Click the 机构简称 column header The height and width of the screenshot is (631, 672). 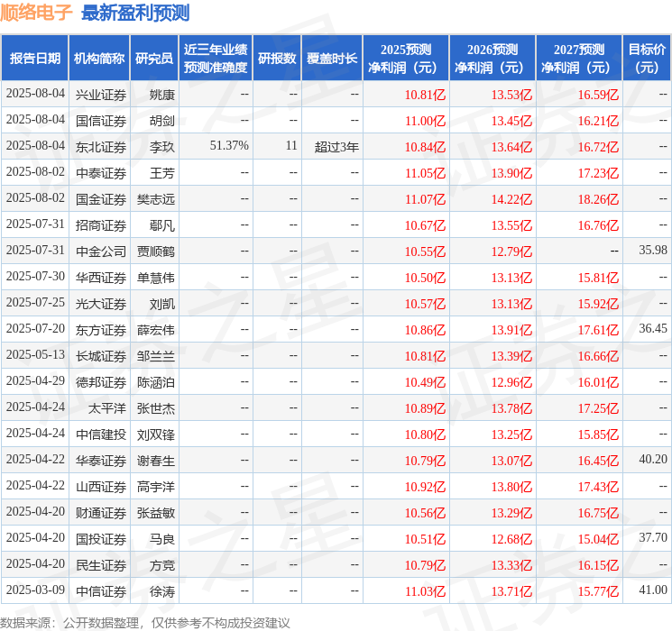pos(99,59)
